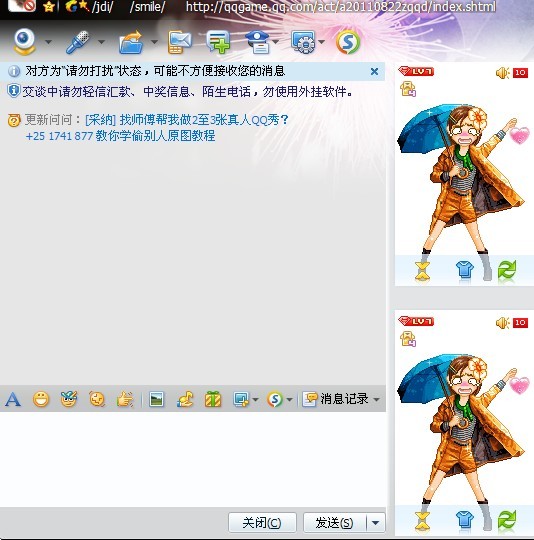The height and width of the screenshot is (540, 534).
Task: Open the send file folder icon
Action: (131, 42)
